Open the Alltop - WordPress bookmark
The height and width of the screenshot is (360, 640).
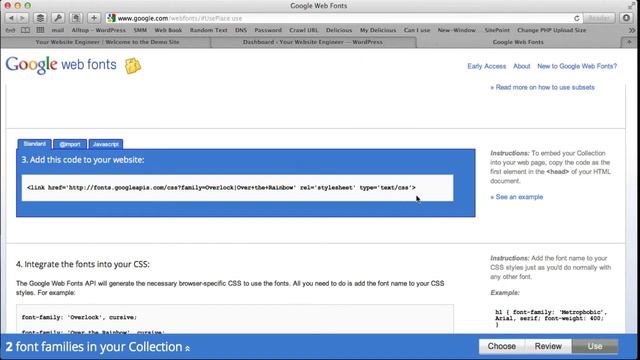click(x=98, y=30)
